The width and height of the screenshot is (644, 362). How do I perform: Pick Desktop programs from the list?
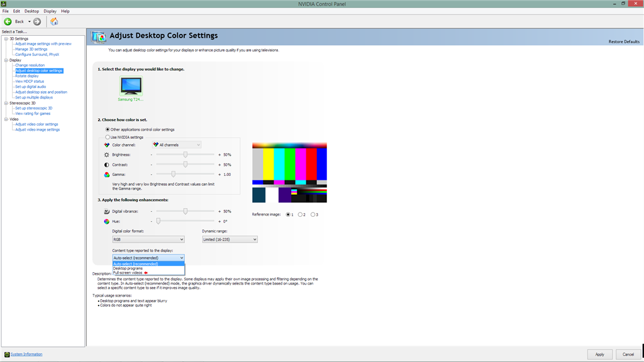(148, 268)
